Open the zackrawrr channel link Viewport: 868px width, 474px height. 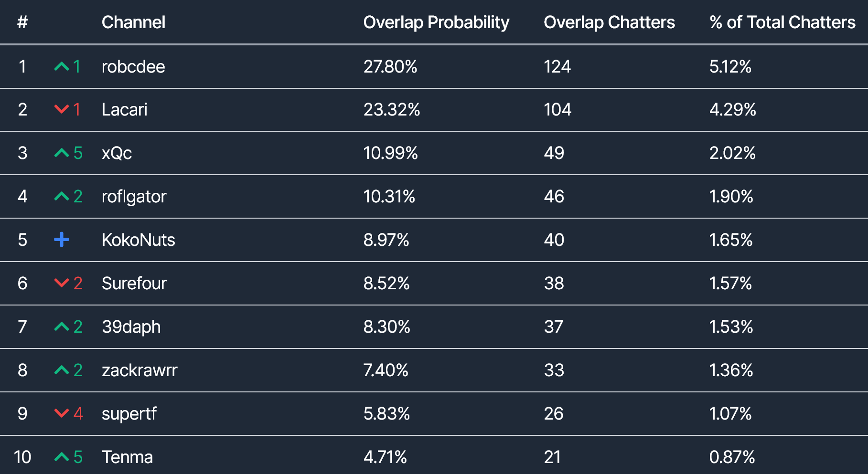click(x=139, y=370)
